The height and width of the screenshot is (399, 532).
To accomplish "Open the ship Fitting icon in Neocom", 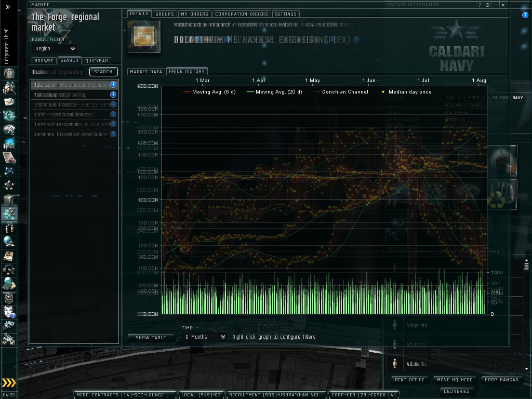I will 9,115.
